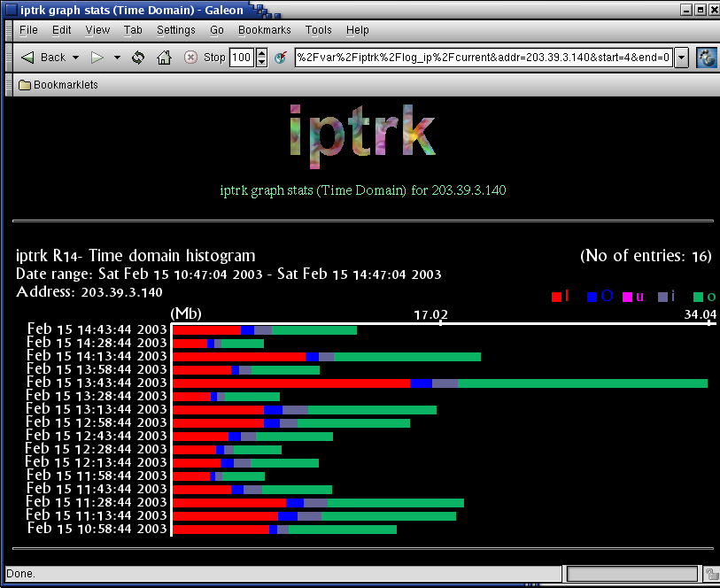The height and width of the screenshot is (588, 720).
Task: Click the Bookmarklets toolbar label
Action: (x=66, y=85)
